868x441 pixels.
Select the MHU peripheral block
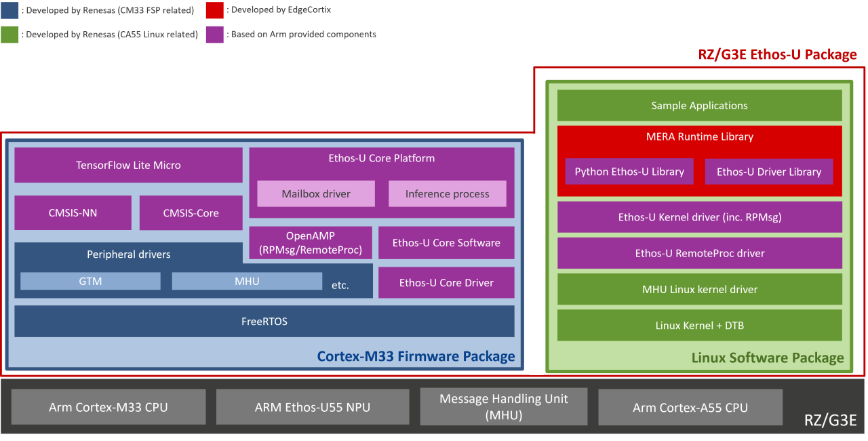click(x=247, y=281)
